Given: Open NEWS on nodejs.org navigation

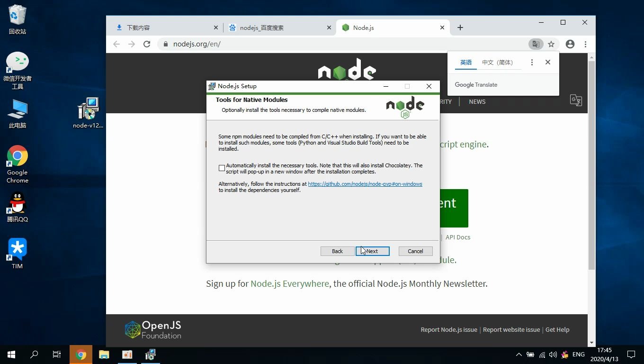Looking at the screenshot, I should click(x=477, y=101).
